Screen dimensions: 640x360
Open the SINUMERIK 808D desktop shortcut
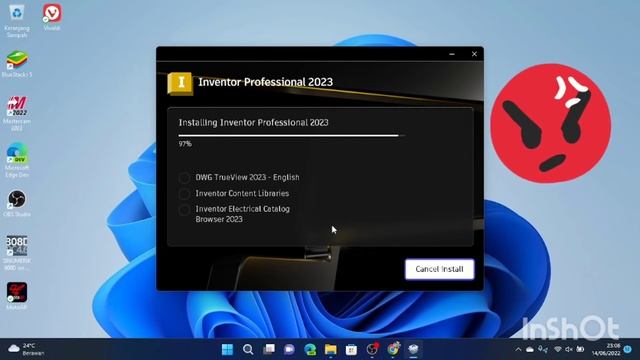(17, 253)
